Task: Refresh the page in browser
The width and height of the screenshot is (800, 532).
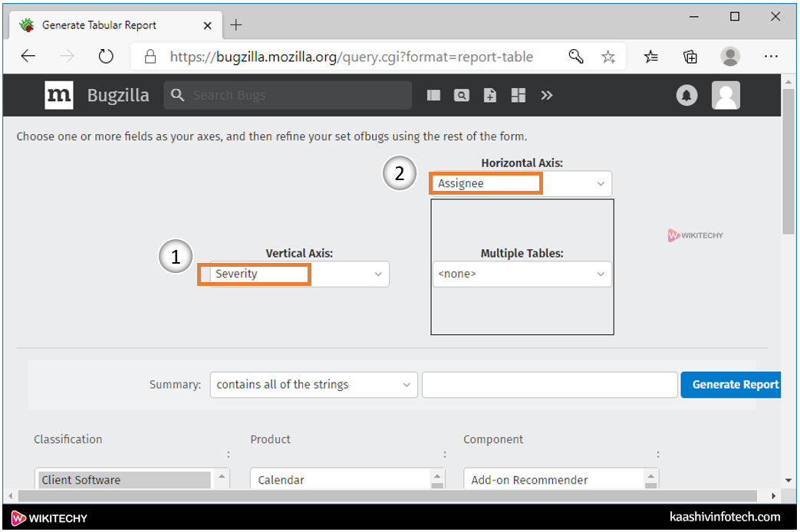Action: click(106, 57)
